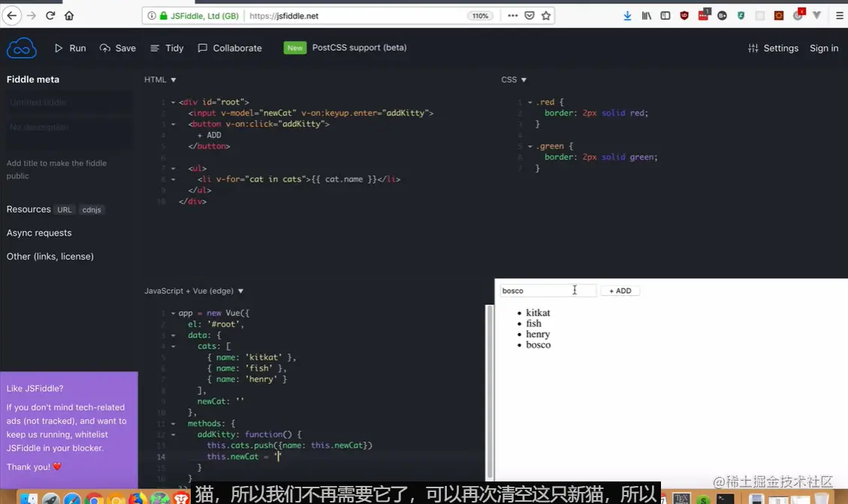Run the fiddle code
The height and width of the screenshot is (504, 848).
(71, 48)
